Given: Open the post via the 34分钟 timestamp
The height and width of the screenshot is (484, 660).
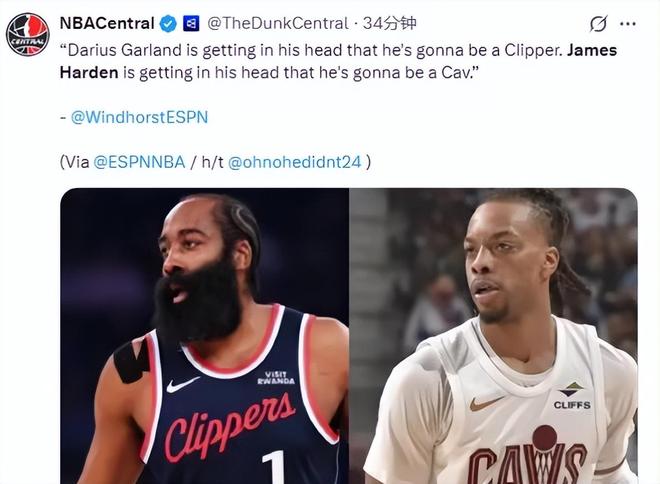Looking at the screenshot, I should coord(389,23).
